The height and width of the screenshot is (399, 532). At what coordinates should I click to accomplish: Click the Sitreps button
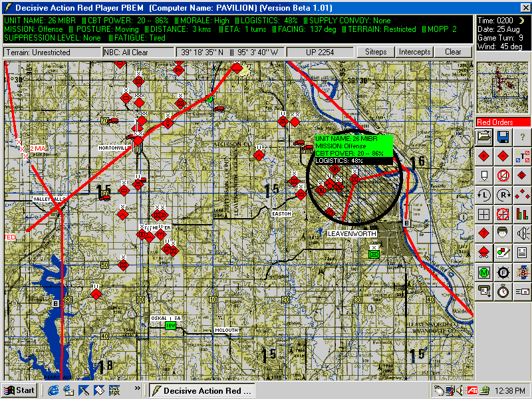(x=376, y=52)
